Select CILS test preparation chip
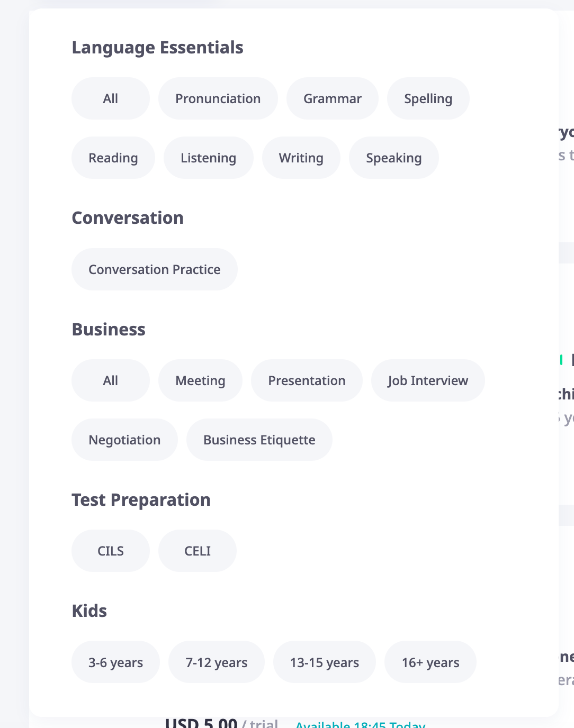Viewport: 574px width, 728px height. pos(111,551)
